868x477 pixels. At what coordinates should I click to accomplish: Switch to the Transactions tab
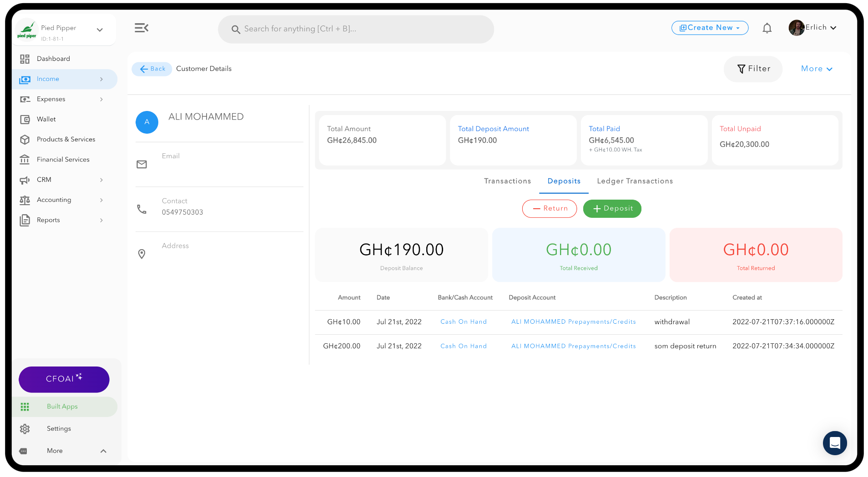(x=507, y=181)
